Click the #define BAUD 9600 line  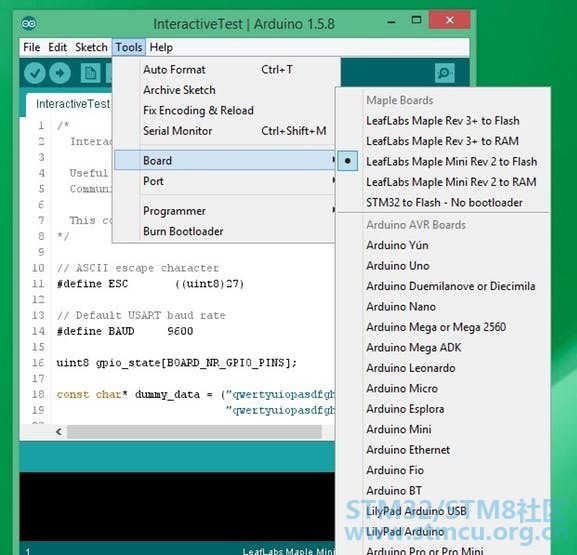[125, 331]
